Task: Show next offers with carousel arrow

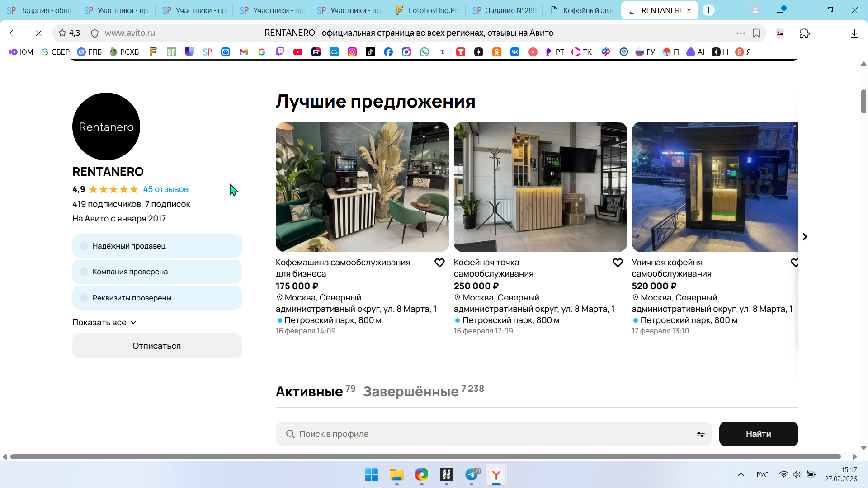Action: 805,237
